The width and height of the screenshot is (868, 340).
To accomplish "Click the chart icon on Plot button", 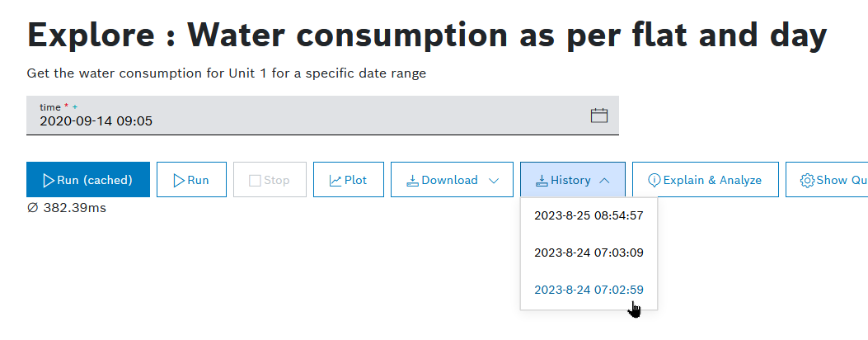I will click(x=335, y=180).
